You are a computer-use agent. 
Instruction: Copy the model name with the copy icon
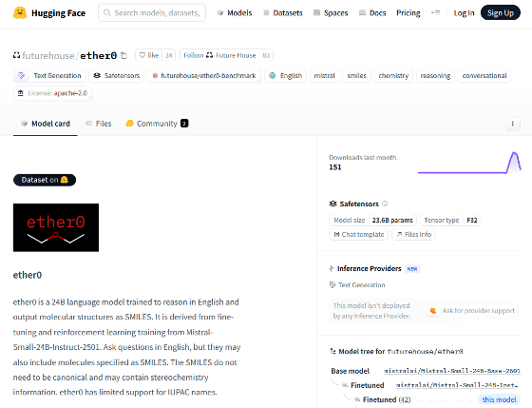[x=124, y=55]
